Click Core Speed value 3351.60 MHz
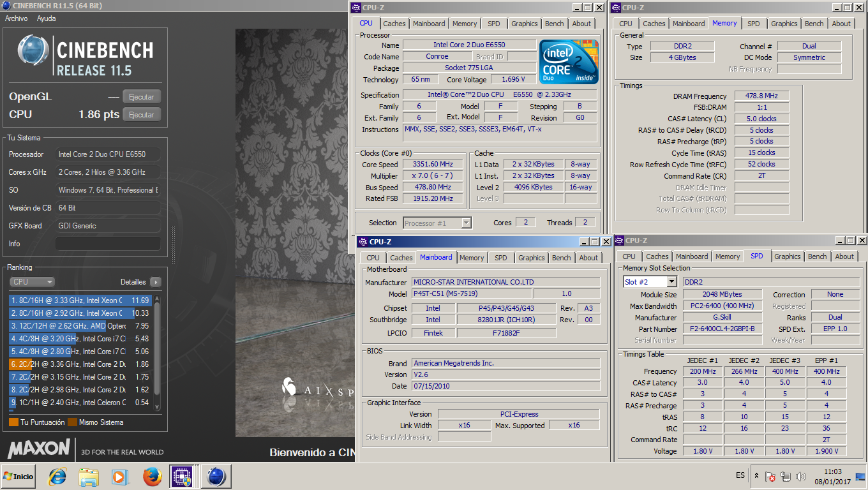Image resolution: width=868 pixels, height=490 pixels. [433, 165]
